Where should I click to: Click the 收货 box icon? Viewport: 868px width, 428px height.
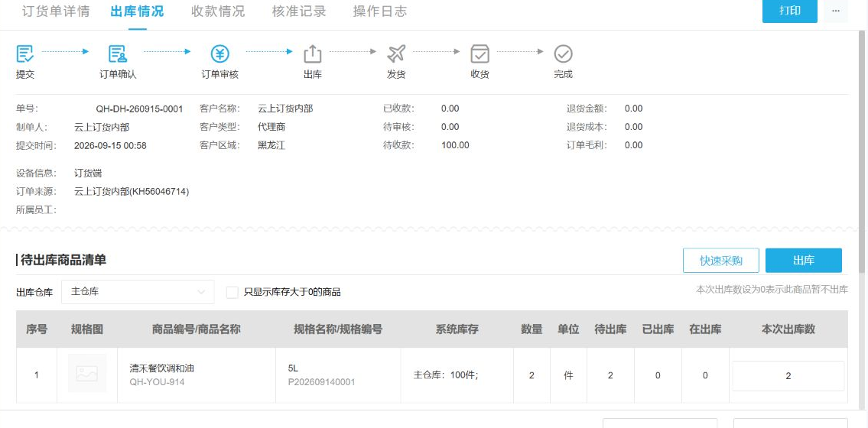[480, 53]
